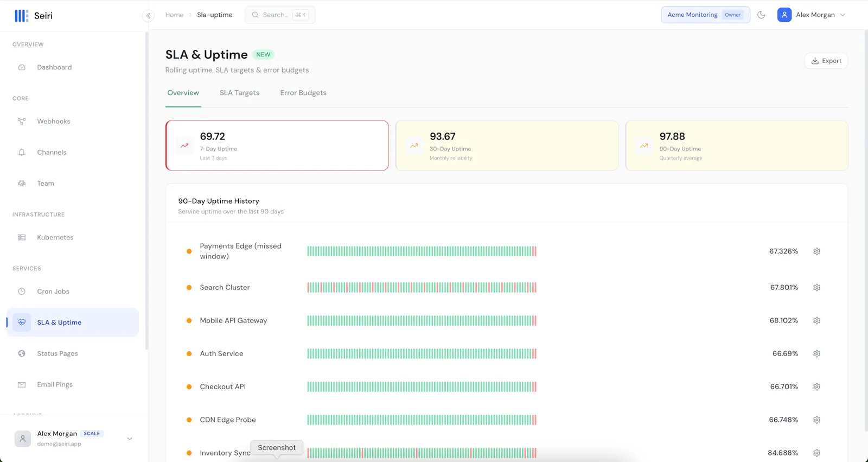Screen dimensions: 868x462
Task: Click the Channels bell icon
Action: 22,153
